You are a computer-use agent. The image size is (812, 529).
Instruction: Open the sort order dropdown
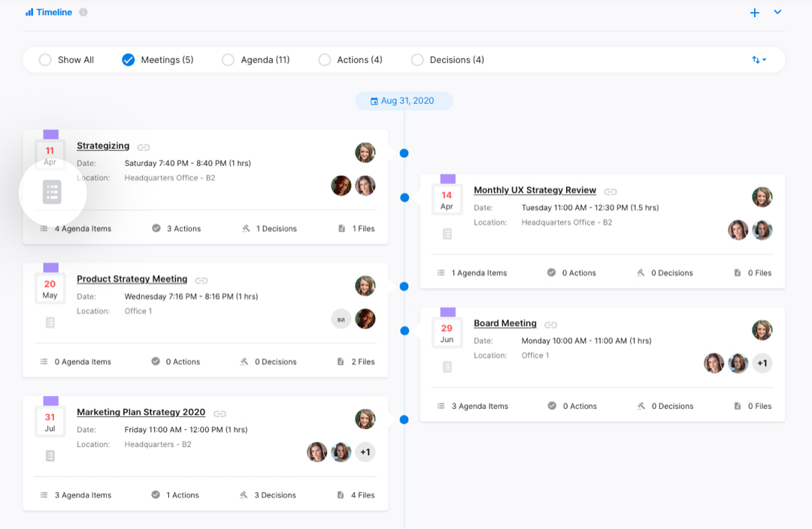point(759,59)
